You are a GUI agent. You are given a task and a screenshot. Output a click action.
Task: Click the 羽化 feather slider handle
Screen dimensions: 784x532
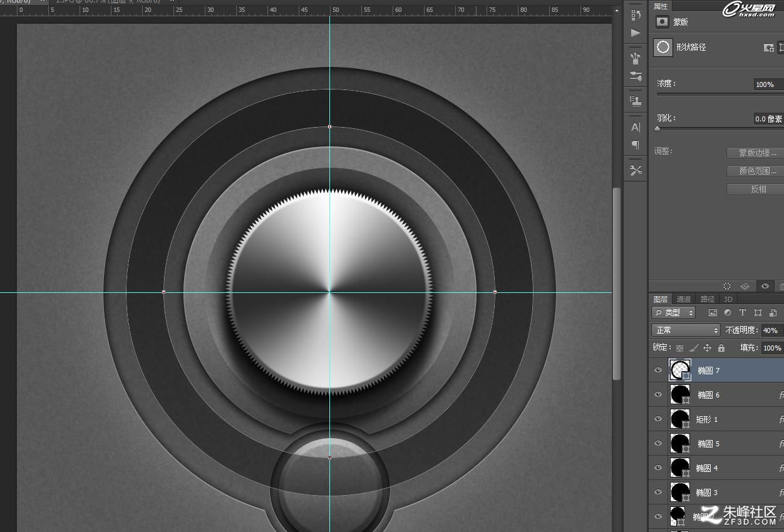pyautogui.click(x=658, y=128)
